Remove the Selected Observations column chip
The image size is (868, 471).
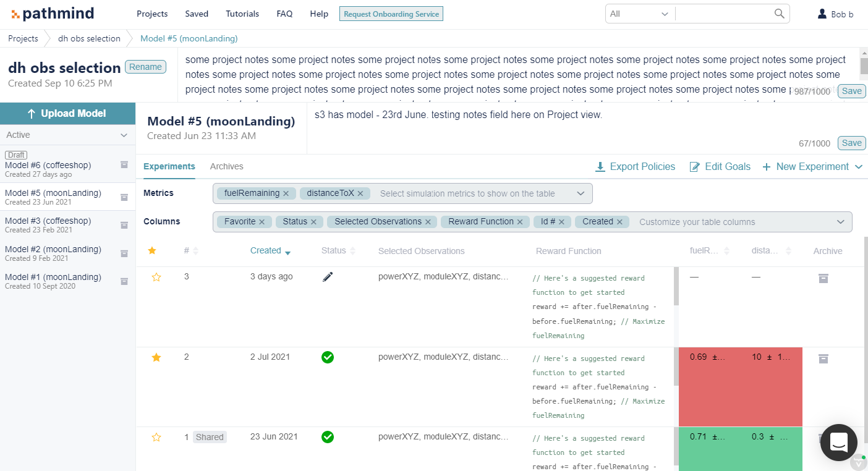[x=428, y=222]
